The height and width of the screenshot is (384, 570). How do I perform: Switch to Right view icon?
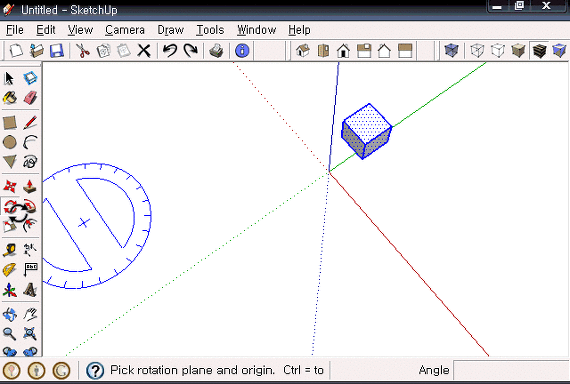(364, 51)
